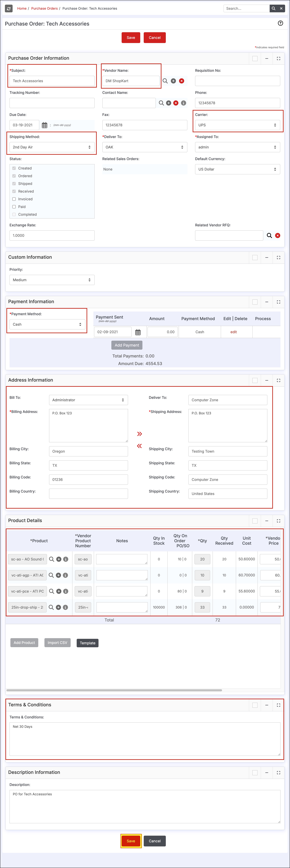This screenshot has height=868, width=290.
Task: Open the Shipping Method dropdown
Action: (x=52, y=147)
